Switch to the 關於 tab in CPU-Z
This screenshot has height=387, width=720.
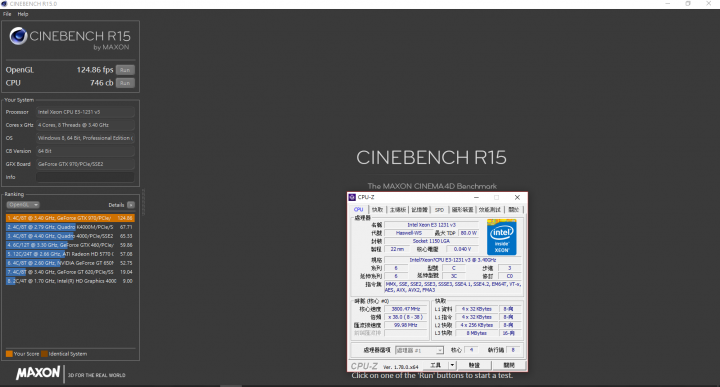[x=513, y=209]
